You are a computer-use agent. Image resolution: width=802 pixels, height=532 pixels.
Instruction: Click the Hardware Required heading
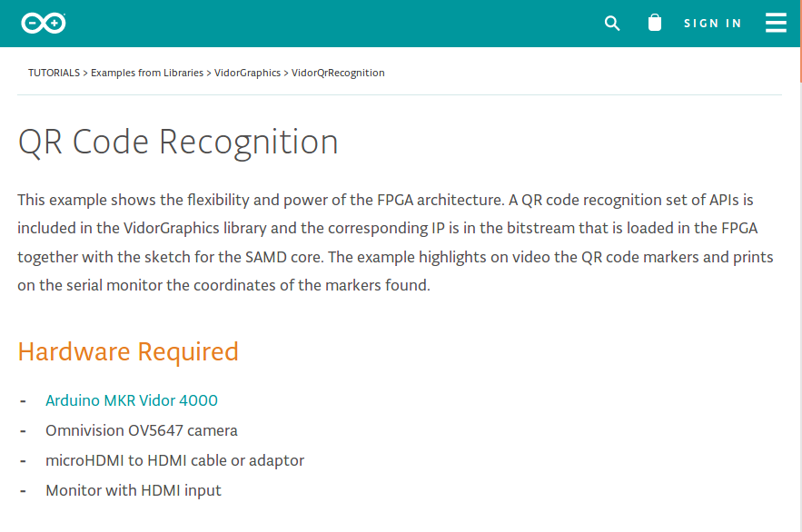tap(128, 351)
